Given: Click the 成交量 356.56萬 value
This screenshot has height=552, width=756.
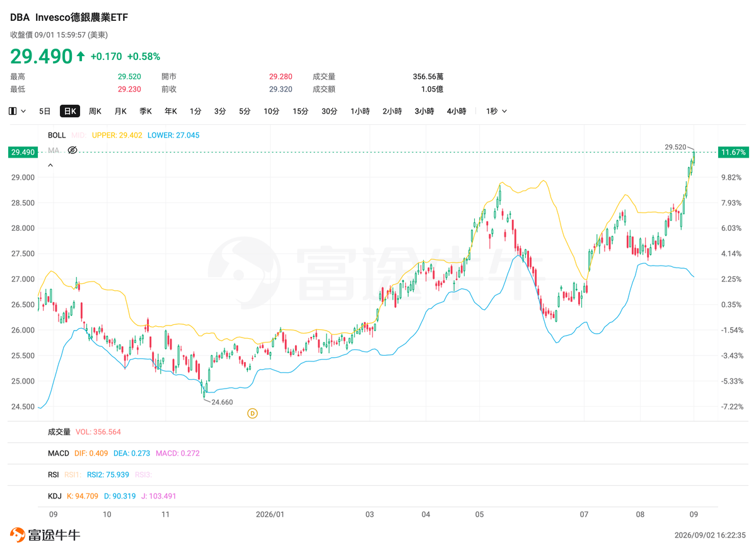Looking at the screenshot, I should tap(428, 76).
